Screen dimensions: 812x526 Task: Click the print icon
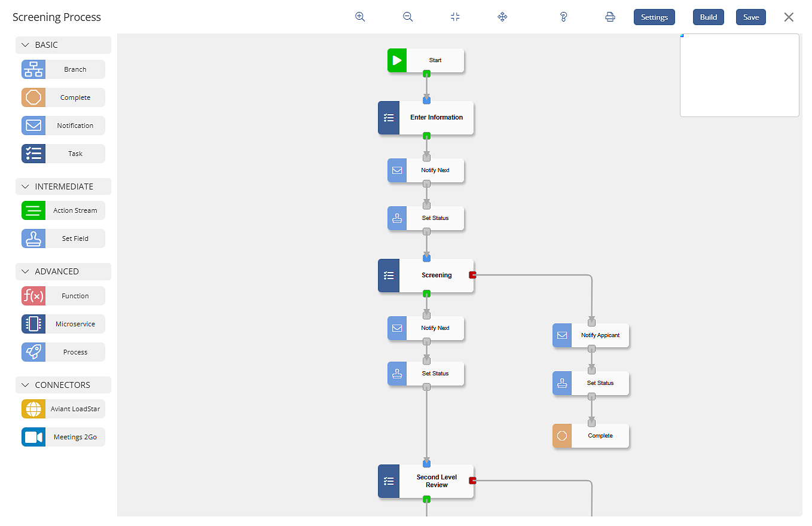(610, 17)
